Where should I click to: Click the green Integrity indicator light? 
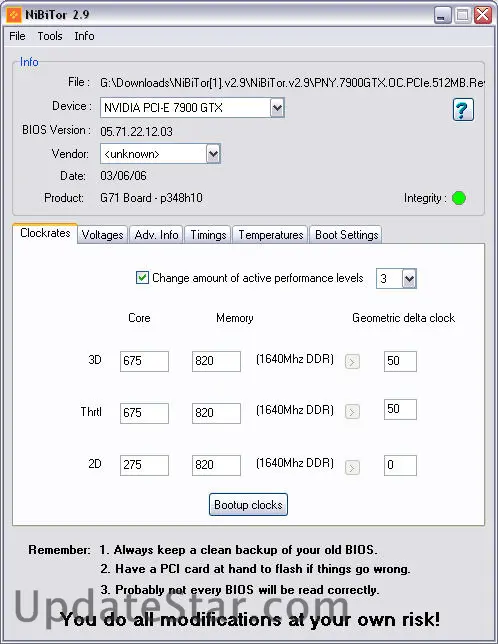click(x=459, y=198)
